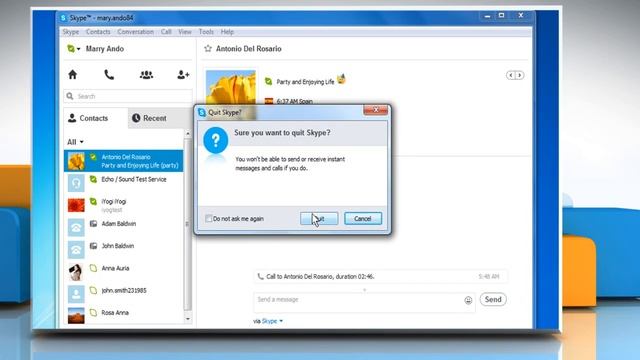
Task: Click Antonio Del Rosario's flower avatar in list
Action: [x=76, y=161]
